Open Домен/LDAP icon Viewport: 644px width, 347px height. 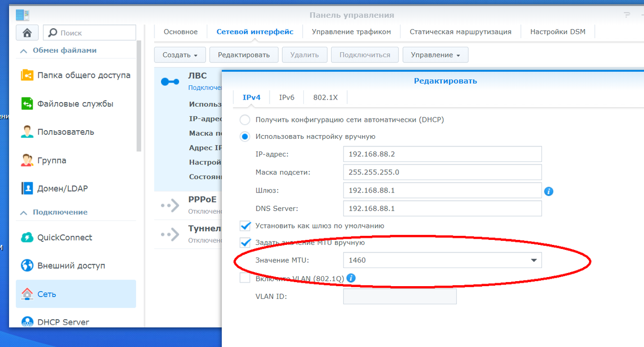pos(27,189)
